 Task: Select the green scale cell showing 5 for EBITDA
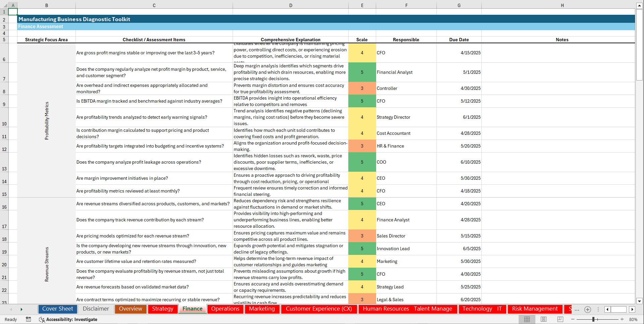pyautogui.click(x=362, y=101)
